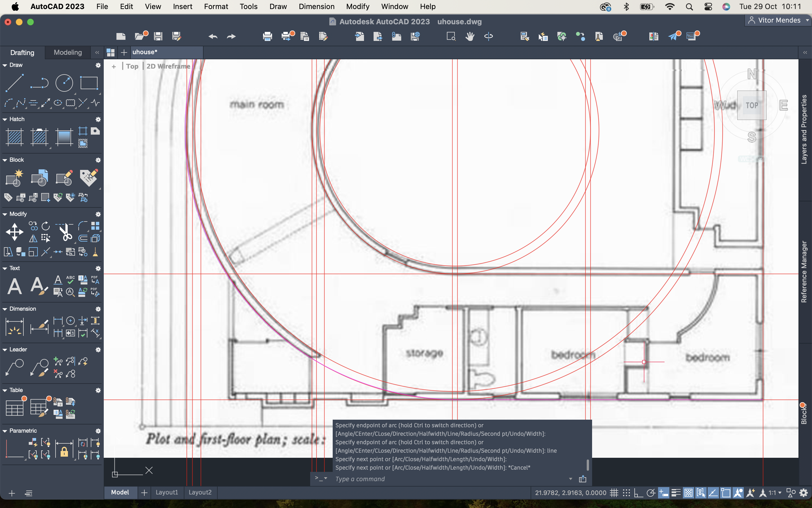Click the Undo arrow in toolbar
The width and height of the screenshot is (812, 508).
click(213, 36)
